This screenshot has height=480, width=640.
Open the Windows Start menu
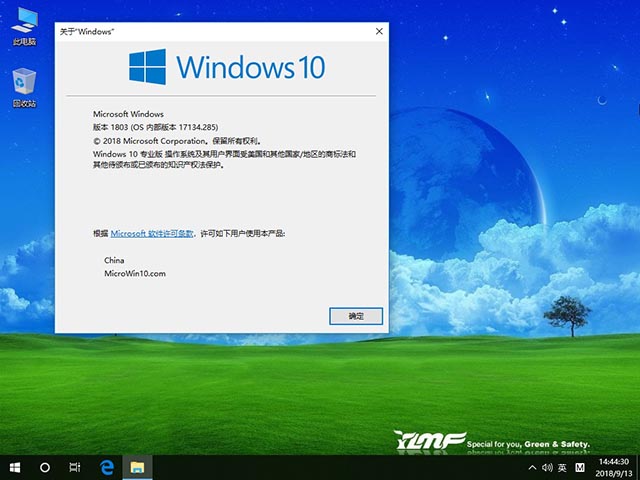[15, 467]
